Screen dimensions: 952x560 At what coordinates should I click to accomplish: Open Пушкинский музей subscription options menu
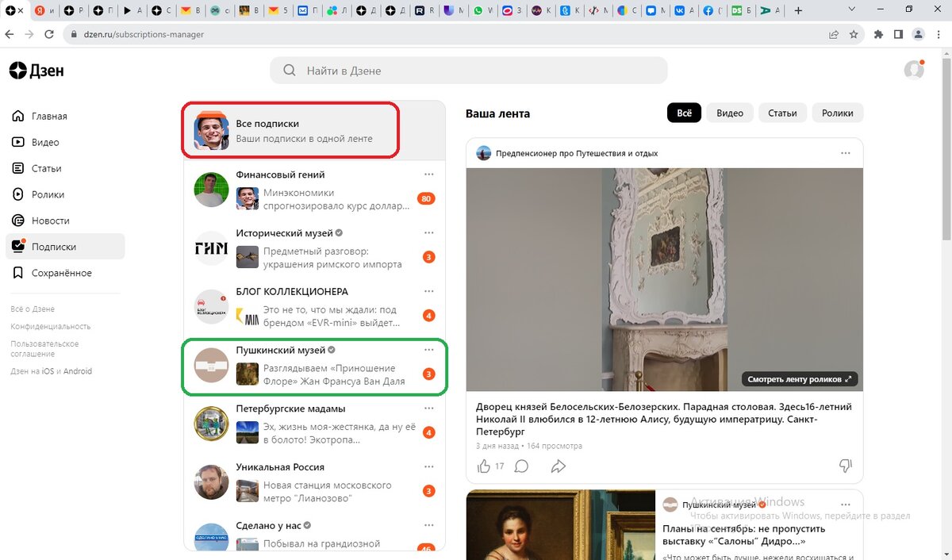(x=429, y=350)
